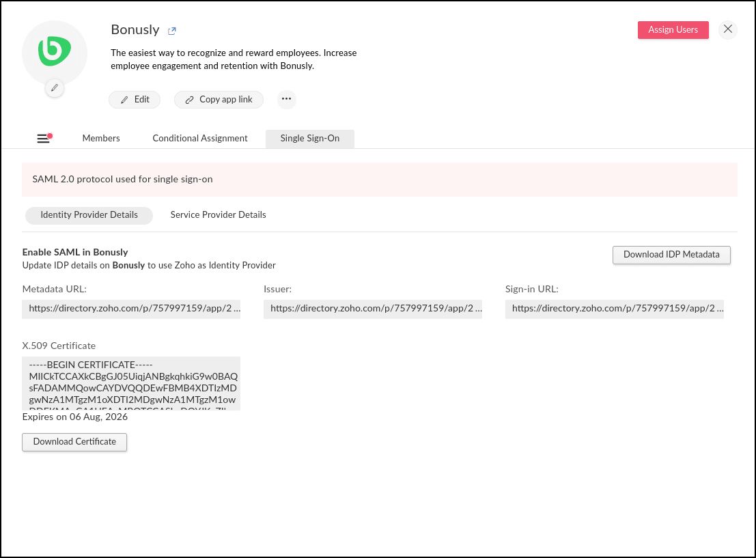Click the 'Issuer:' label

[278, 290]
